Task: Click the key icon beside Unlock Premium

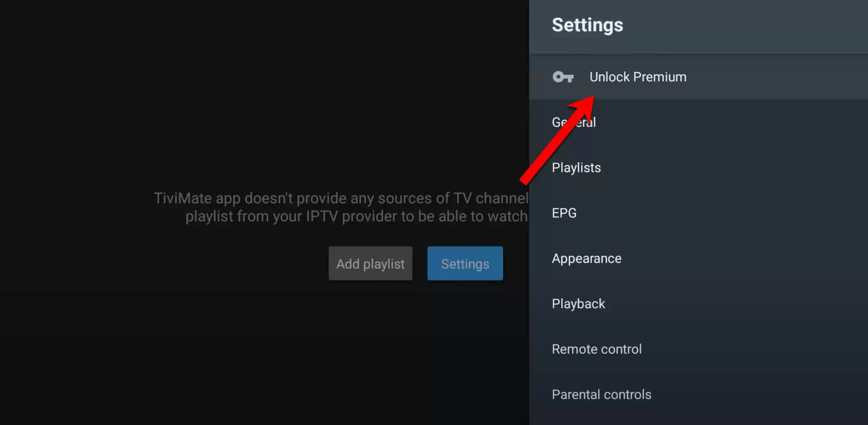Action: (x=563, y=77)
